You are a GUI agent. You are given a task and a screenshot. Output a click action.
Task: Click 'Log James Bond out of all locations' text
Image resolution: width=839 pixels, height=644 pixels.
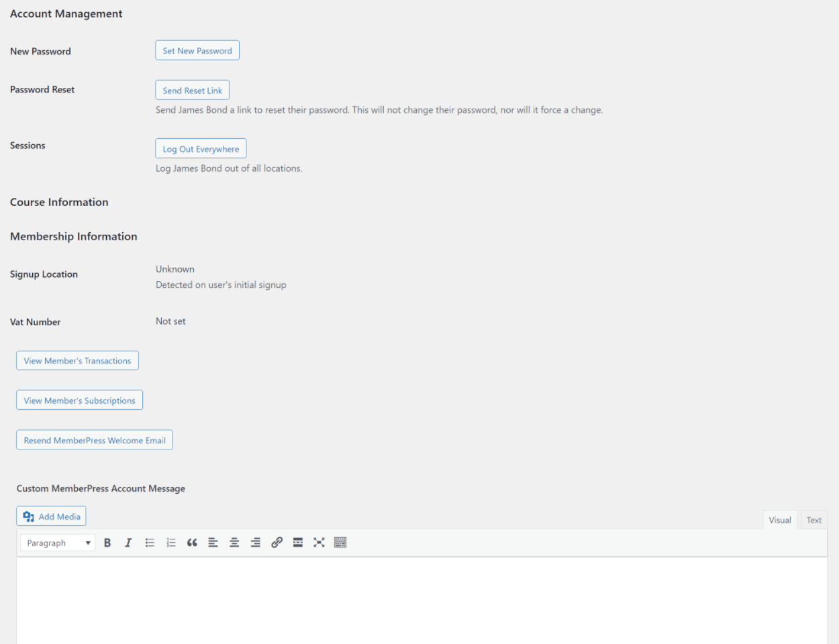(x=229, y=168)
